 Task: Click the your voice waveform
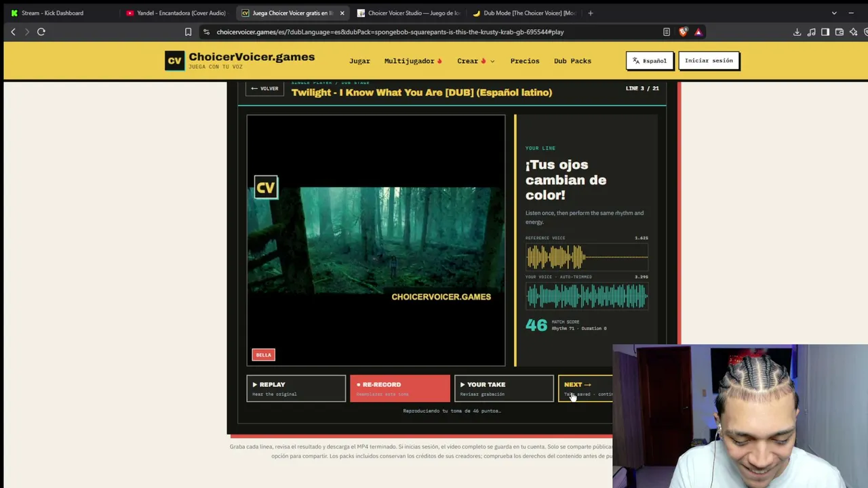tap(587, 296)
